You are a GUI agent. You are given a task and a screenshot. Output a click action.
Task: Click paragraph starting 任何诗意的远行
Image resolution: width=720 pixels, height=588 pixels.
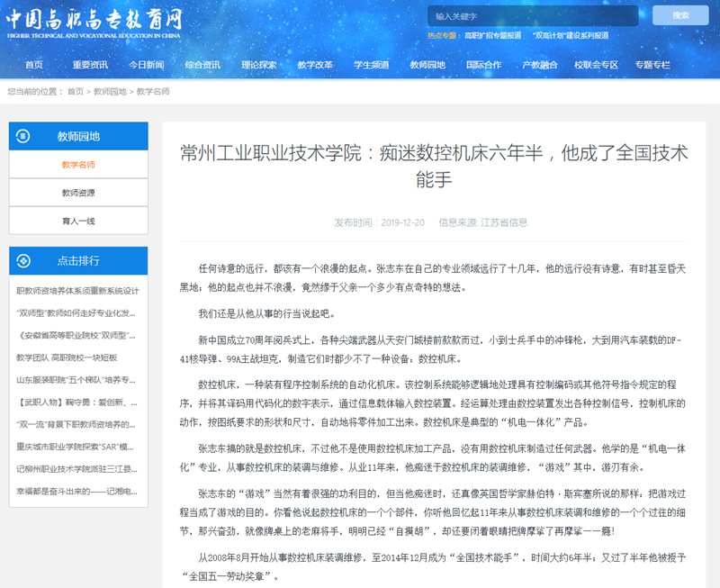click(x=433, y=278)
